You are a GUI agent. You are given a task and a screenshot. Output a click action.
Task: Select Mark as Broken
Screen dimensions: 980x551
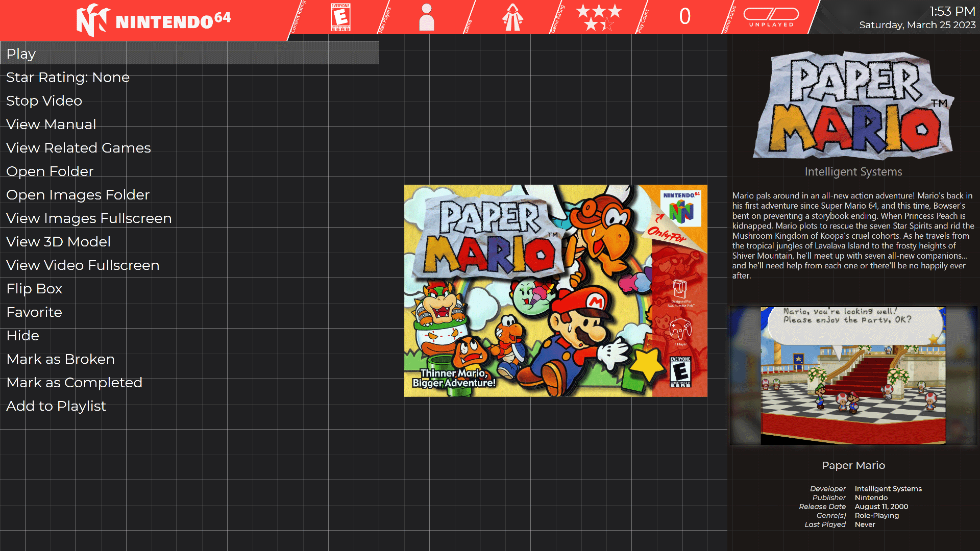pyautogui.click(x=189, y=359)
